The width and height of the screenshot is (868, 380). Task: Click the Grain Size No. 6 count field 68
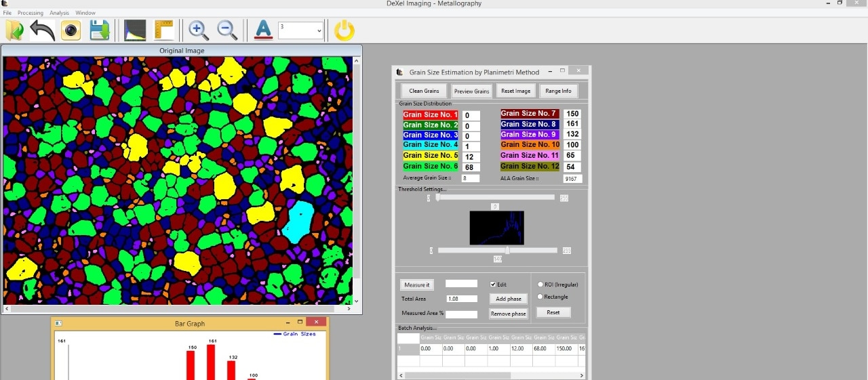click(x=471, y=167)
